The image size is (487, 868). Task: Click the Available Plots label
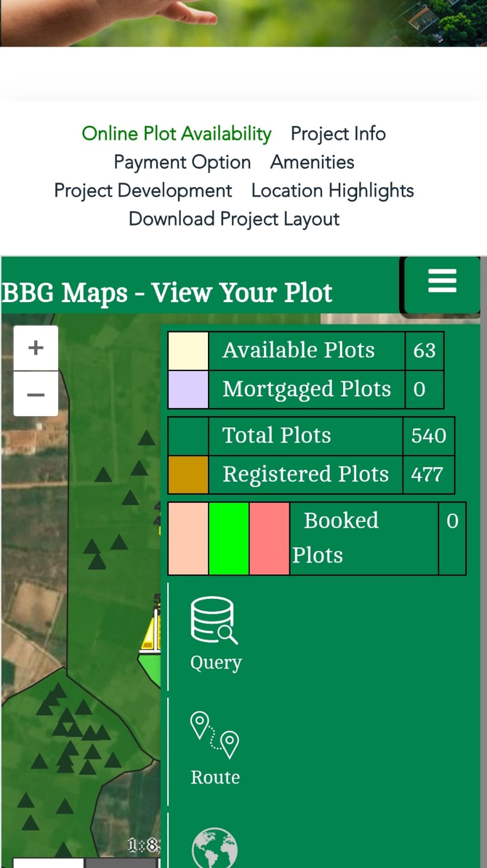pyautogui.click(x=299, y=350)
